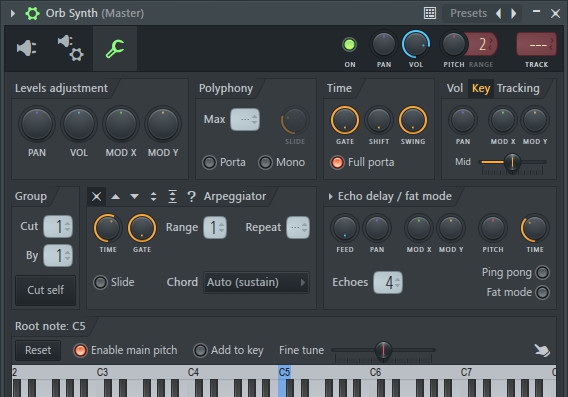The height and width of the screenshot is (397, 568).
Task: Click the group By number box
Action: click(x=58, y=256)
